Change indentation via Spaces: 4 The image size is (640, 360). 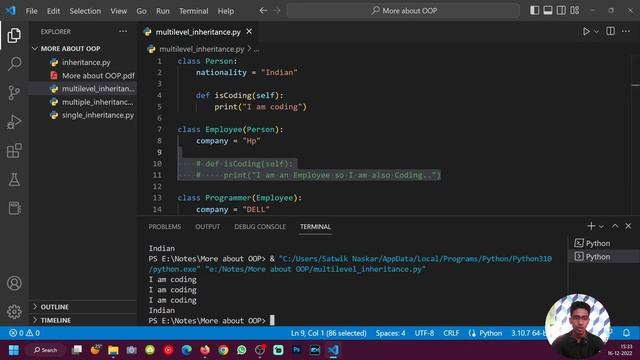(390, 333)
